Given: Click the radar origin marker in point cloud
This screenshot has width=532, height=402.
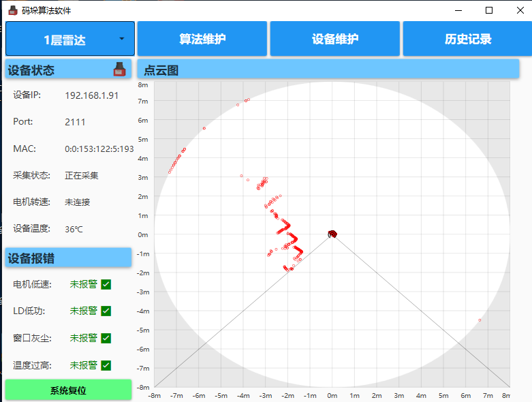Looking at the screenshot, I should click(332, 234).
